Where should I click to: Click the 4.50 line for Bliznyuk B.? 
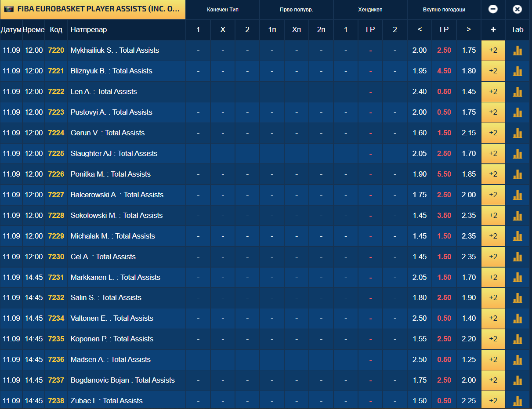[x=444, y=71]
